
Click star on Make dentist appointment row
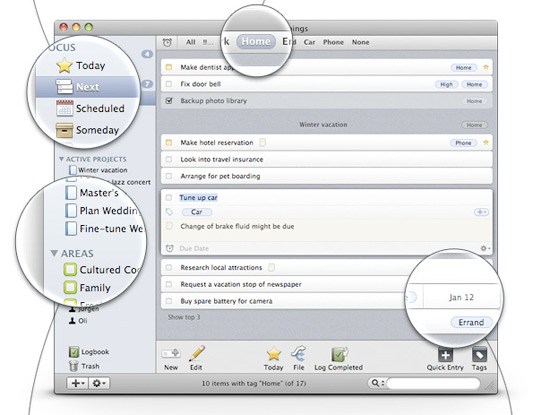tap(486, 67)
